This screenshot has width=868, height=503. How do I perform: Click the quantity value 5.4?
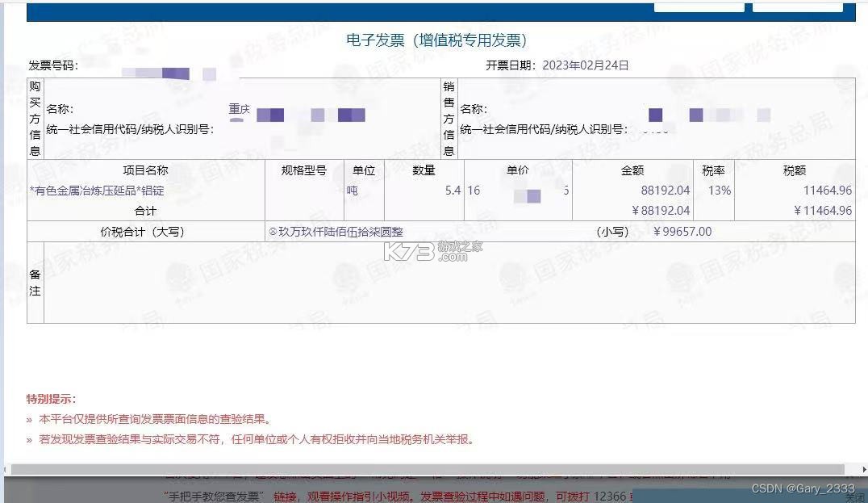pos(453,191)
